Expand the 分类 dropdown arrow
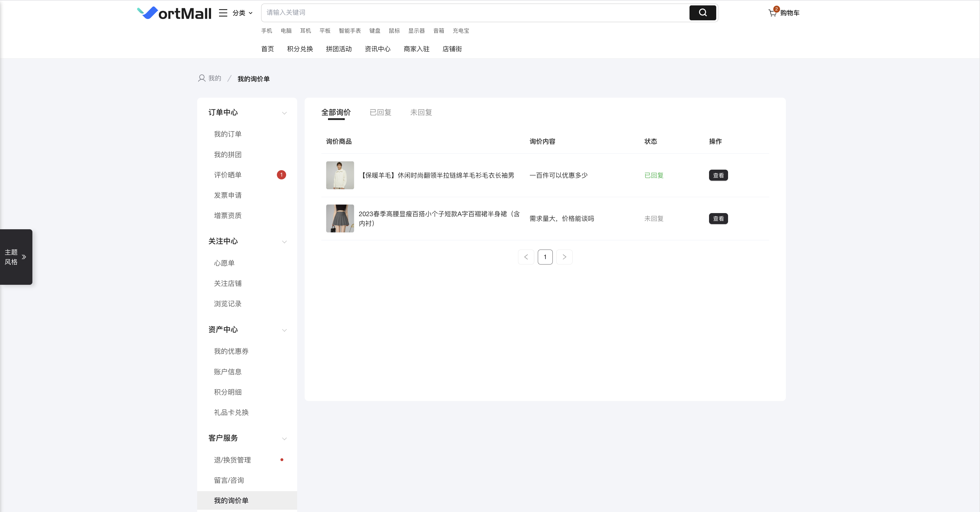980x512 pixels. [x=250, y=13]
